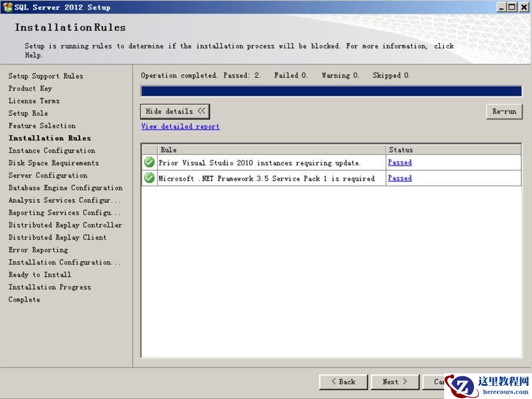This screenshot has height=399, width=532.
Task: Select Server Configuration step
Action: tap(48, 175)
